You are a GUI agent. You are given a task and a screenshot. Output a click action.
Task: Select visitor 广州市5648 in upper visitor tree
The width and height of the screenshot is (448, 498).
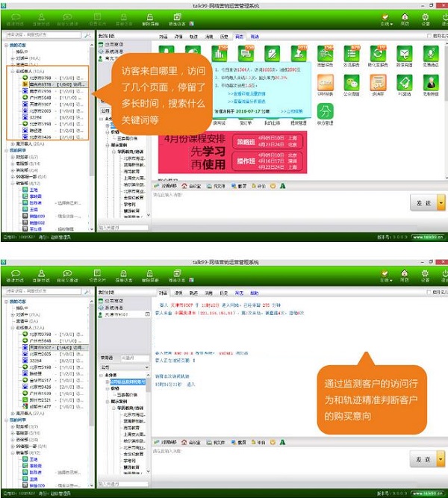click(53, 98)
